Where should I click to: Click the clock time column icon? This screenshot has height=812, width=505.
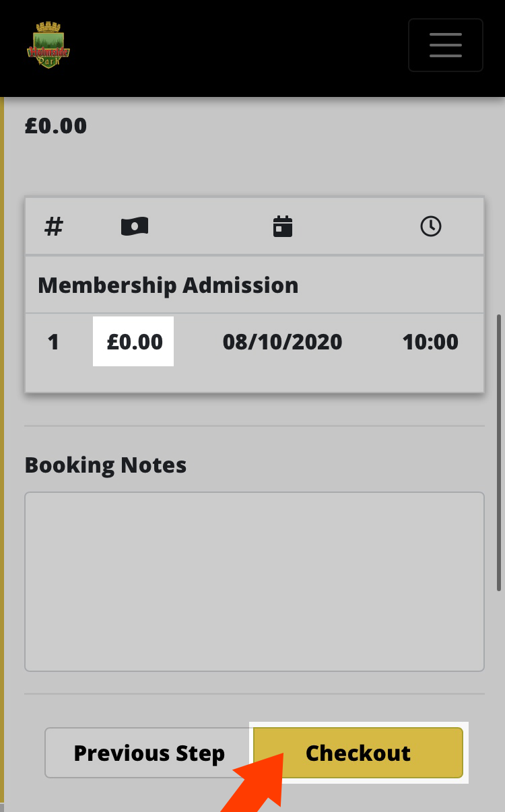[x=431, y=226]
